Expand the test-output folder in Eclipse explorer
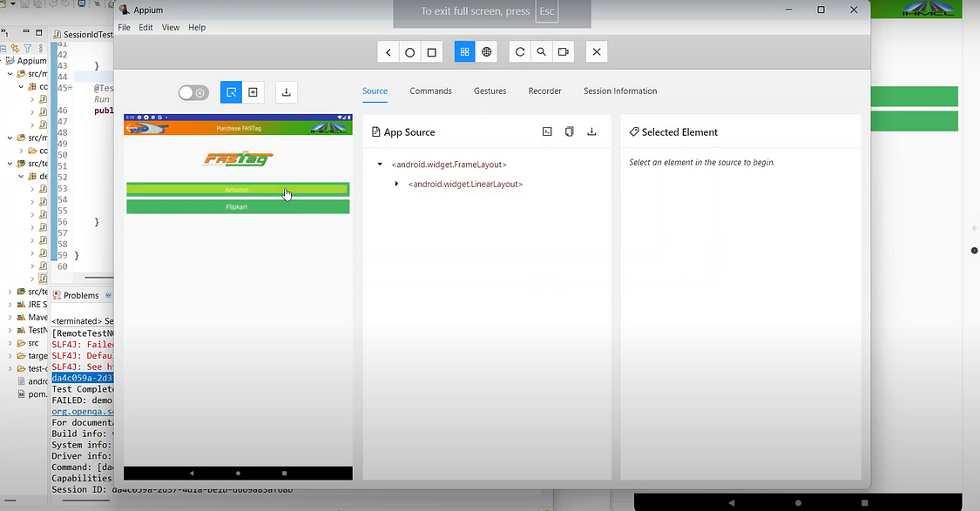Viewport: 980px width, 511px height. pos(10,368)
